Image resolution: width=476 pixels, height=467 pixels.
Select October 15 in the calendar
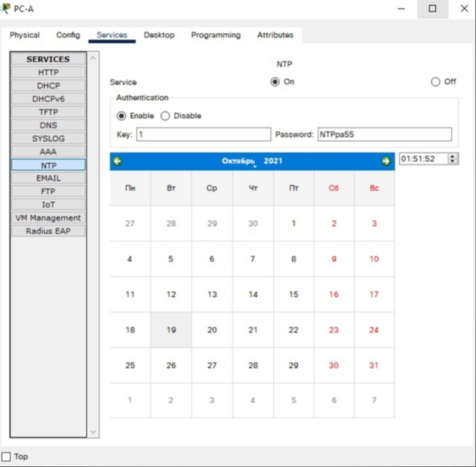pos(294,294)
